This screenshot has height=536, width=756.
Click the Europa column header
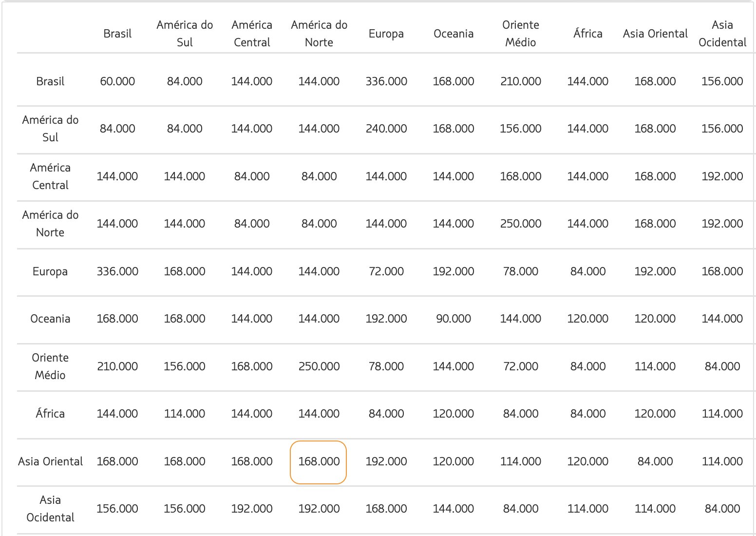[x=386, y=34]
